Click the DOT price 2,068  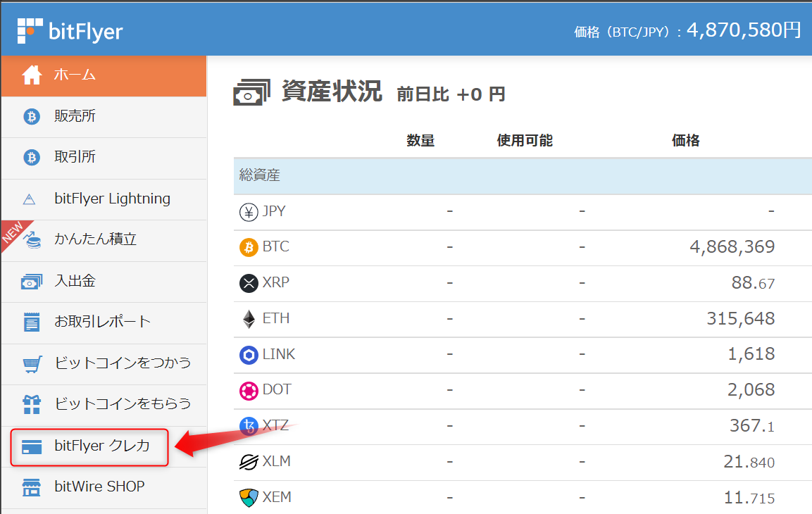pyautogui.click(x=751, y=390)
